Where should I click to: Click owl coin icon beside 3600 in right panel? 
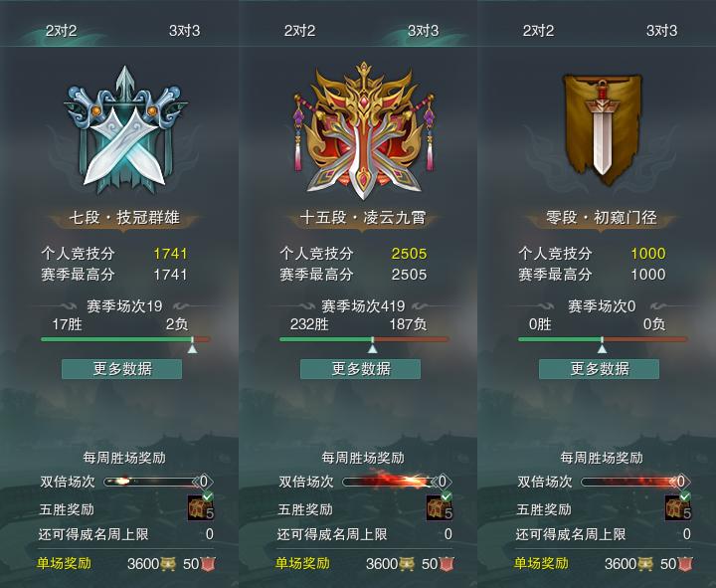click(645, 564)
